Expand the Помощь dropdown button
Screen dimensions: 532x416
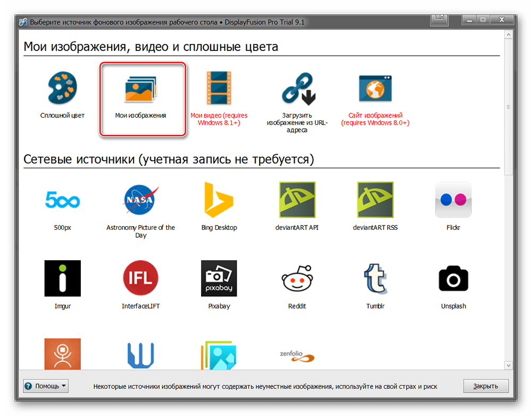coord(46,386)
